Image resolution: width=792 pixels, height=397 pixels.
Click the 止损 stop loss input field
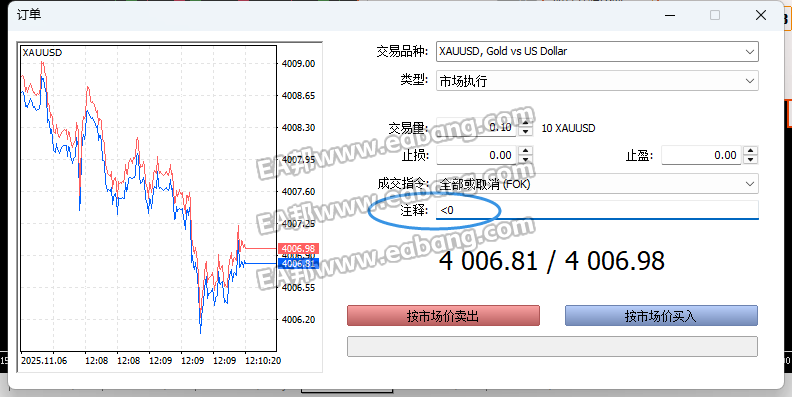(476, 155)
